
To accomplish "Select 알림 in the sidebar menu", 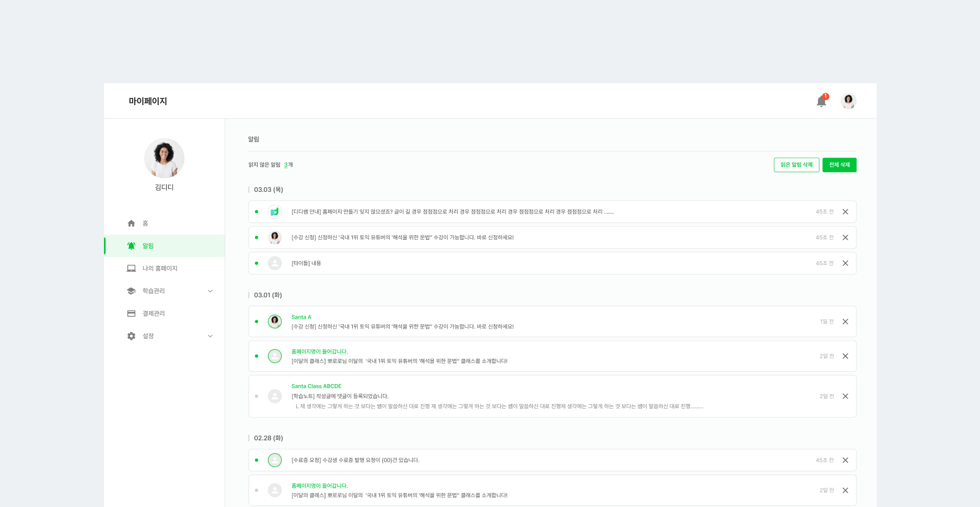I will click(x=148, y=246).
